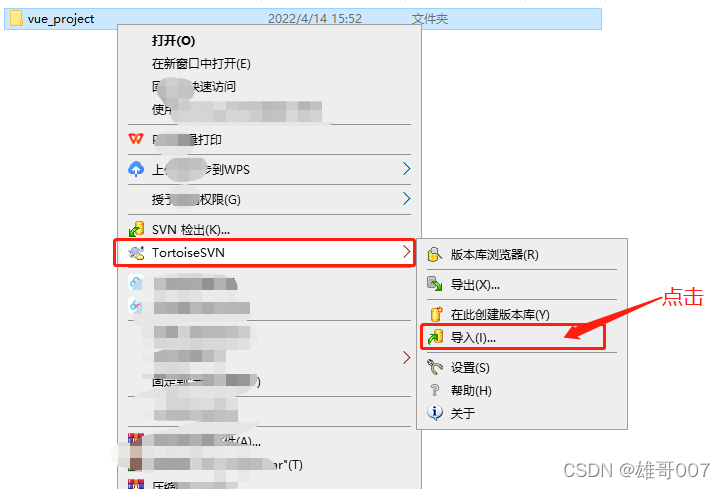Screen dimensions: 725x489
Task: Click the vue_project folder icon
Action: 16,18
